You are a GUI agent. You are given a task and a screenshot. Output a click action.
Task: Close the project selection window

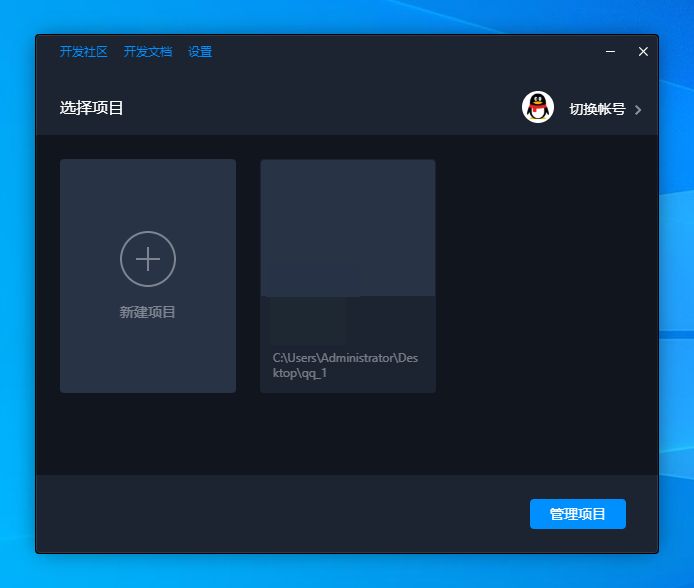(643, 52)
